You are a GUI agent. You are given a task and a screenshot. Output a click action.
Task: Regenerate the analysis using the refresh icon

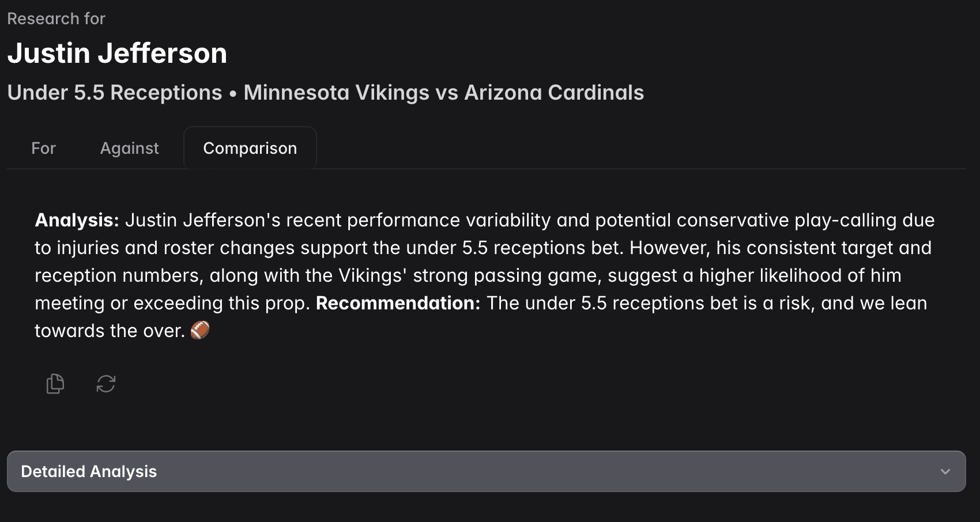pos(106,384)
